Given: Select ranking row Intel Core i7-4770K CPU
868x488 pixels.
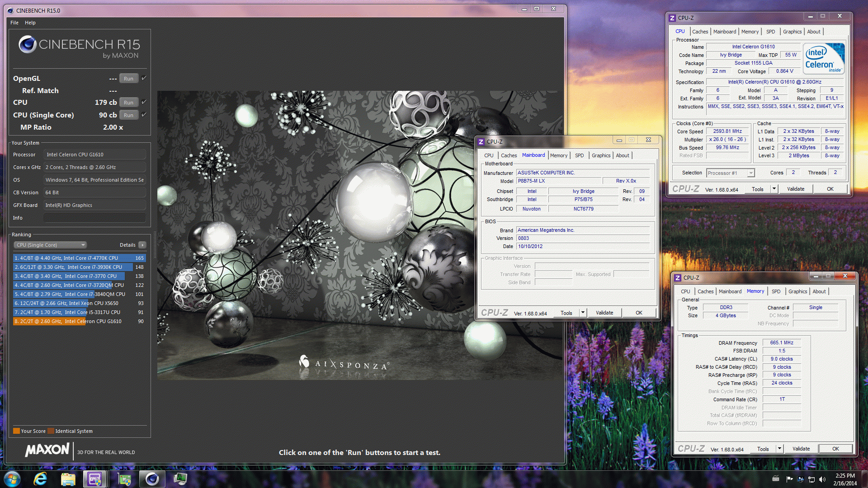Looking at the screenshot, I should (79, 258).
